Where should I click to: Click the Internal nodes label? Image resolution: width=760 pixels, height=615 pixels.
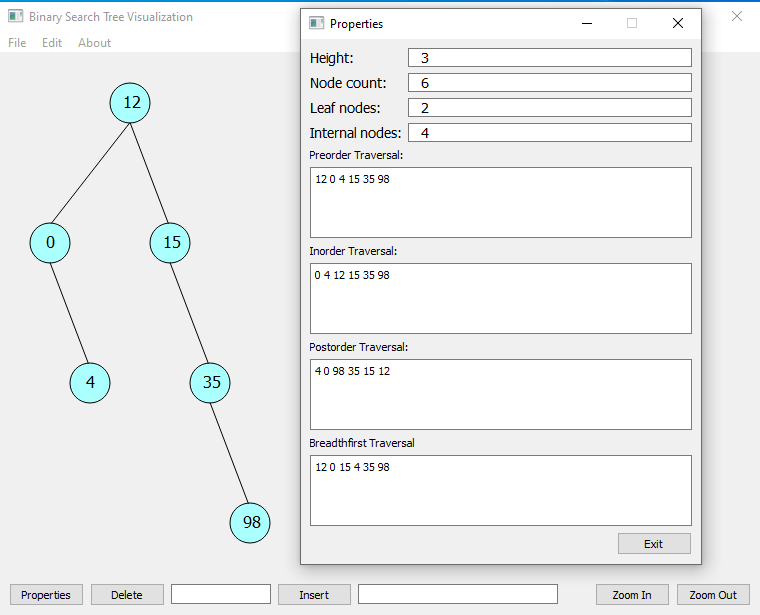coord(356,133)
